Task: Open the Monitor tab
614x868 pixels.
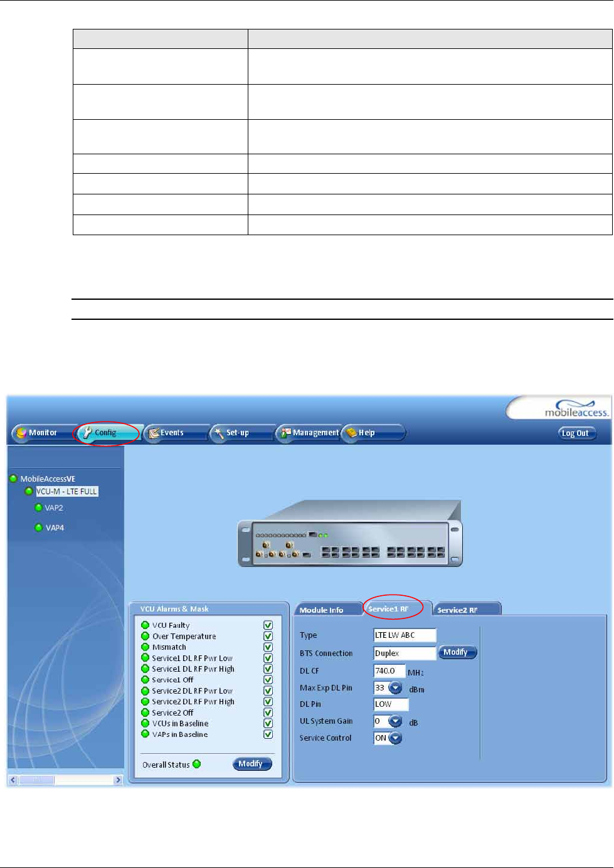Action: point(41,433)
